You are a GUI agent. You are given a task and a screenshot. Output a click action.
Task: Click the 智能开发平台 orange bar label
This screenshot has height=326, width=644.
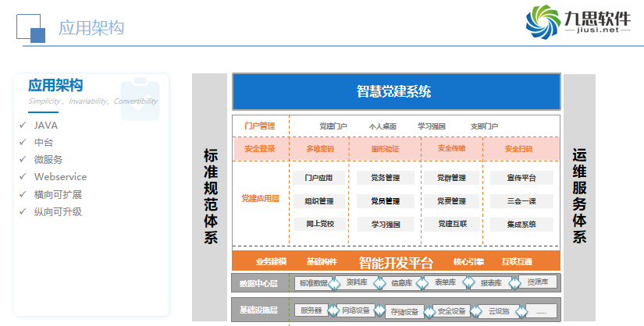(395, 262)
